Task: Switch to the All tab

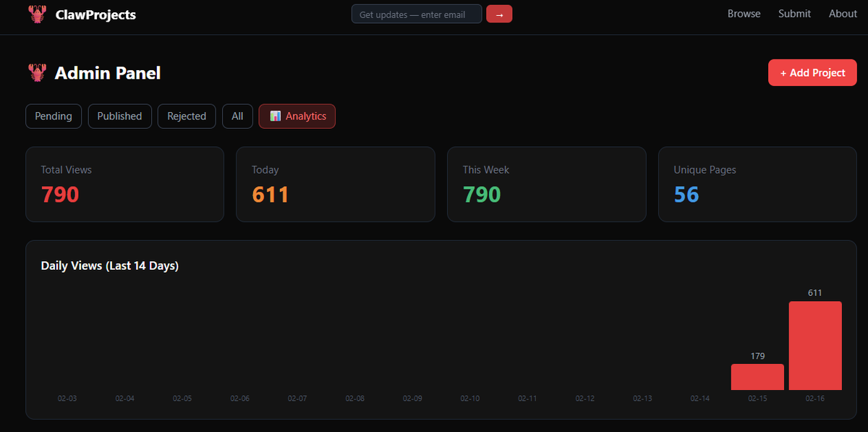Action: click(x=237, y=116)
